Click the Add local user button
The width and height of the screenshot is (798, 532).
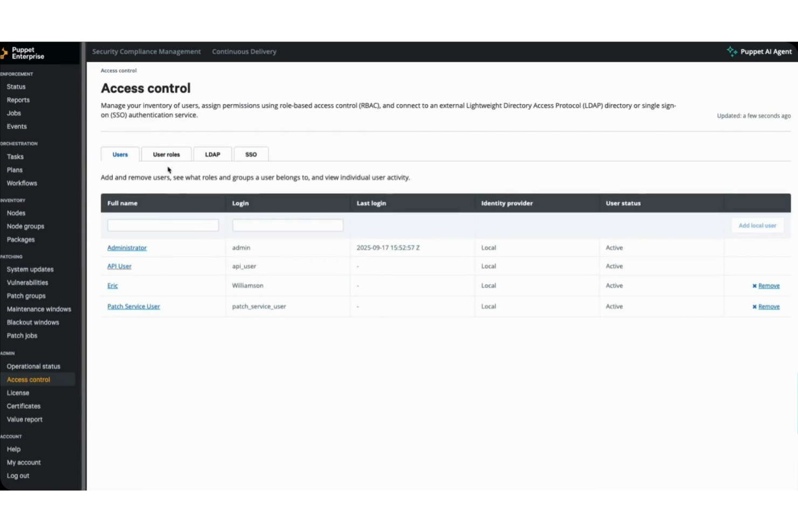(756, 225)
